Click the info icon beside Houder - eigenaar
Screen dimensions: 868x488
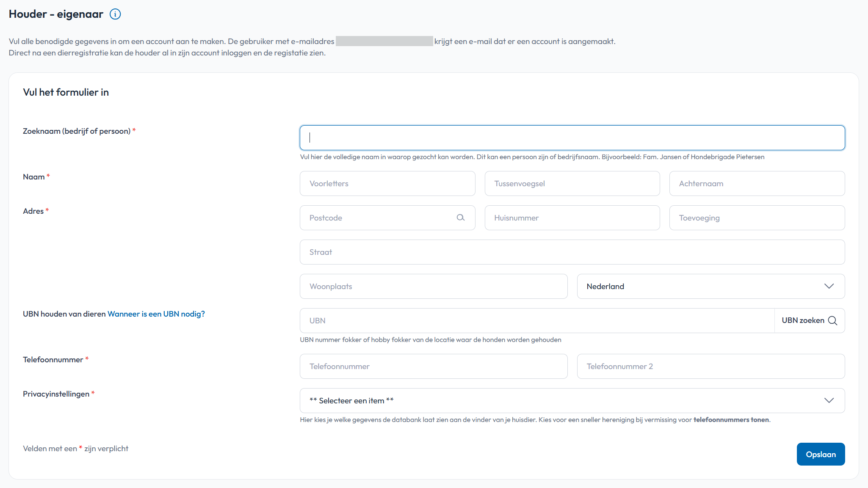pyautogui.click(x=115, y=14)
